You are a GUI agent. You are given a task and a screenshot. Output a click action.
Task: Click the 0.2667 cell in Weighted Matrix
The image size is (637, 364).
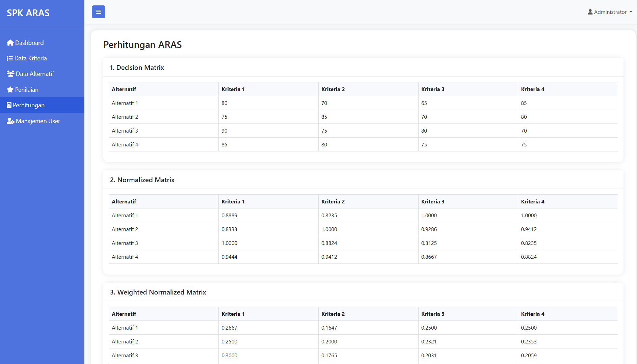[x=268, y=328]
